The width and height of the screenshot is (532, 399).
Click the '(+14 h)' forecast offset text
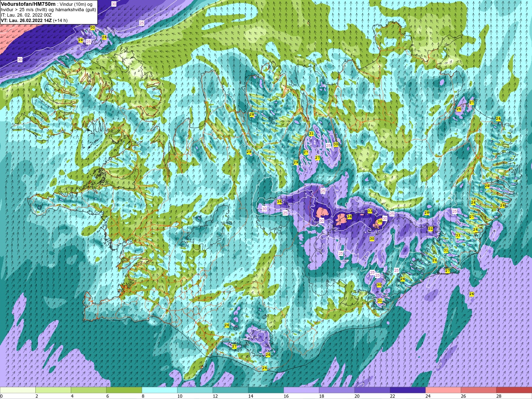pos(60,20)
